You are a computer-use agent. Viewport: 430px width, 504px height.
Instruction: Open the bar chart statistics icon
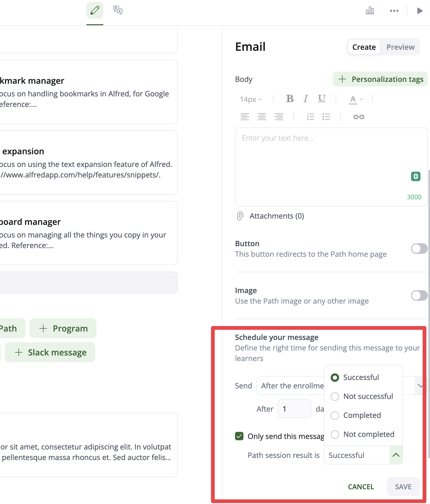coord(370,11)
